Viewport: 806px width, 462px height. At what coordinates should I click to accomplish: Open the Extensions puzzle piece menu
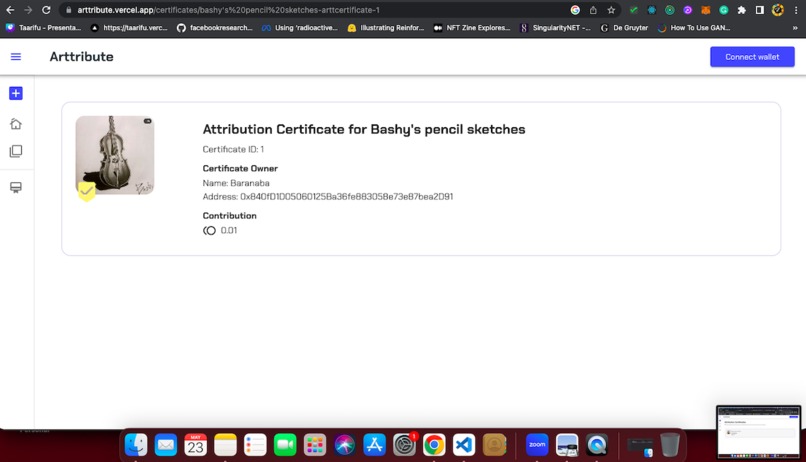[x=742, y=10]
